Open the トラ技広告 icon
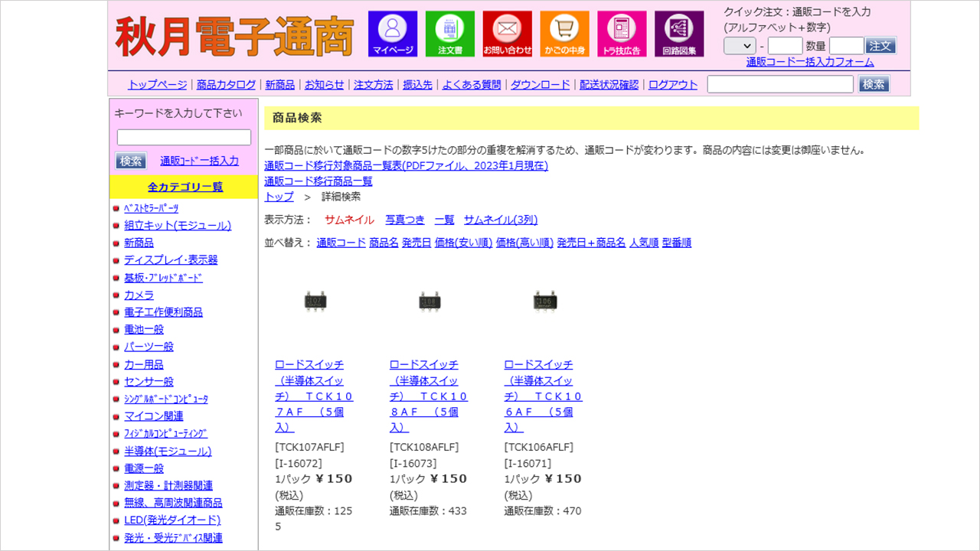The image size is (980, 551). (622, 34)
